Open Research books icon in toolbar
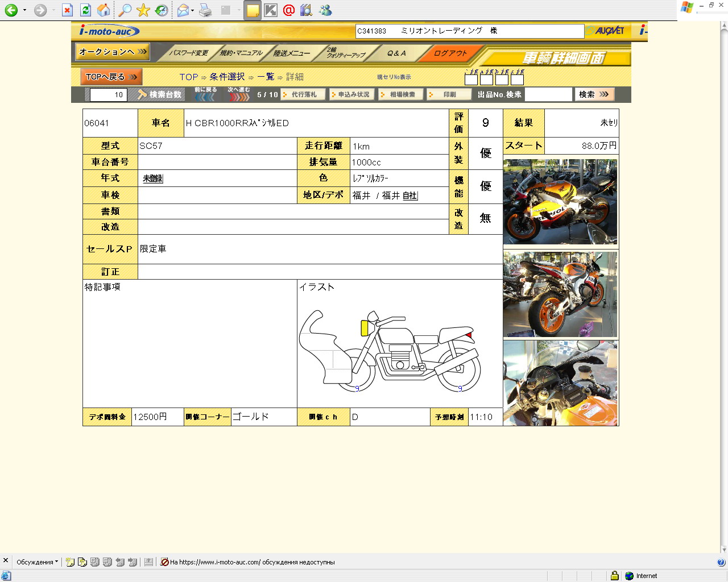This screenshot has height=582, width=728. [307, 10]
